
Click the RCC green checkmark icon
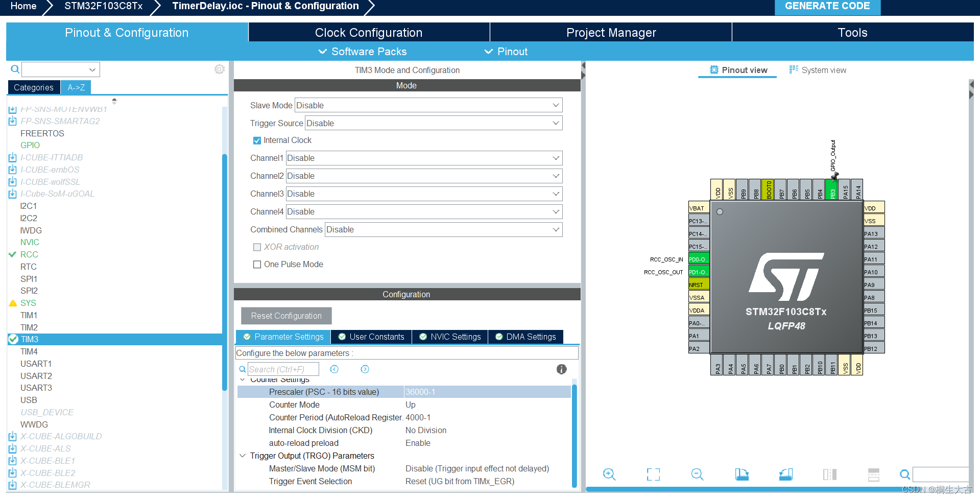point(13,254)
